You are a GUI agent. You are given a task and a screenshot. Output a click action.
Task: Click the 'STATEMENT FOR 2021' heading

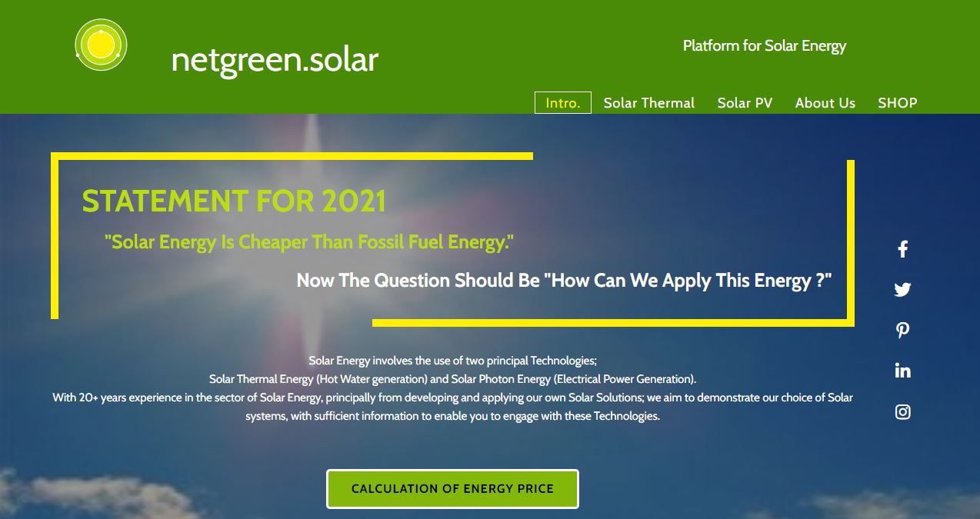point(234,201)
